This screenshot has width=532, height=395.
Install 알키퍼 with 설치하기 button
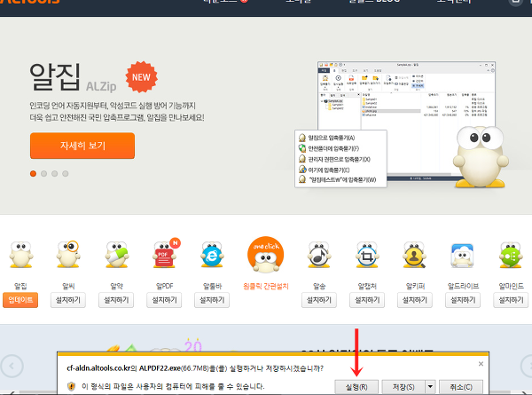pos(415,300)
